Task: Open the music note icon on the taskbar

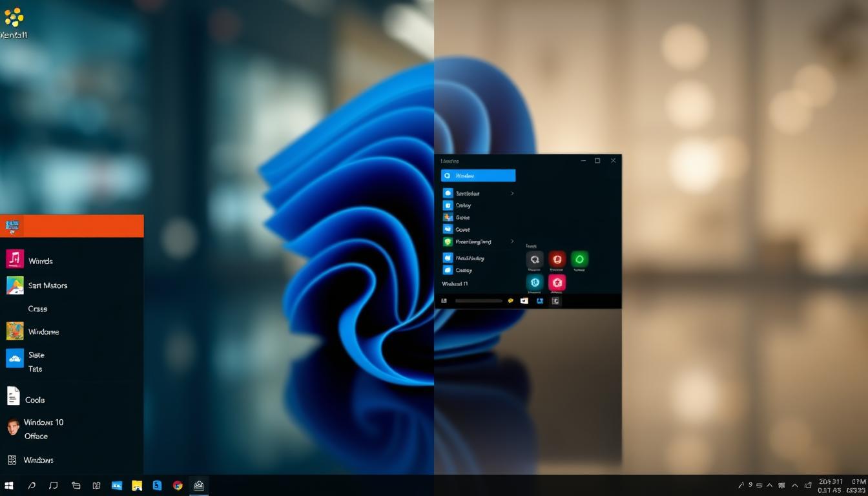Action: (54, 486)
